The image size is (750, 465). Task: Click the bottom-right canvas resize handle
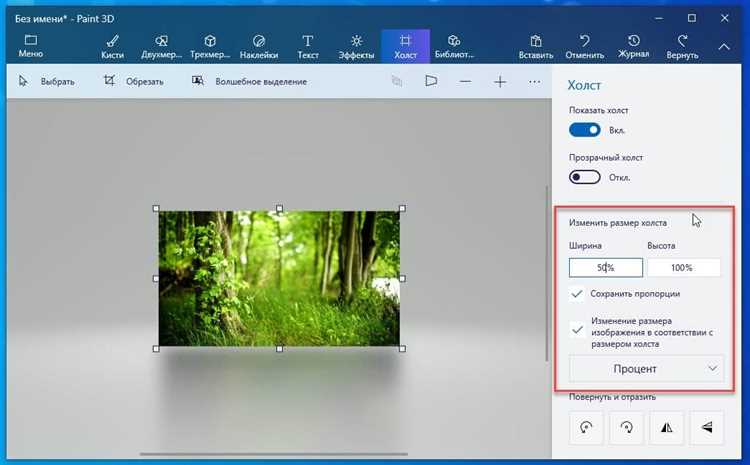402,349
